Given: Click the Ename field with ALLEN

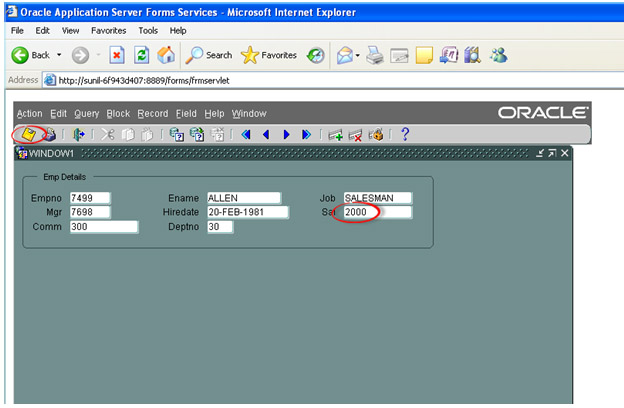Looking at the screenshot, I should coord(244,198).
